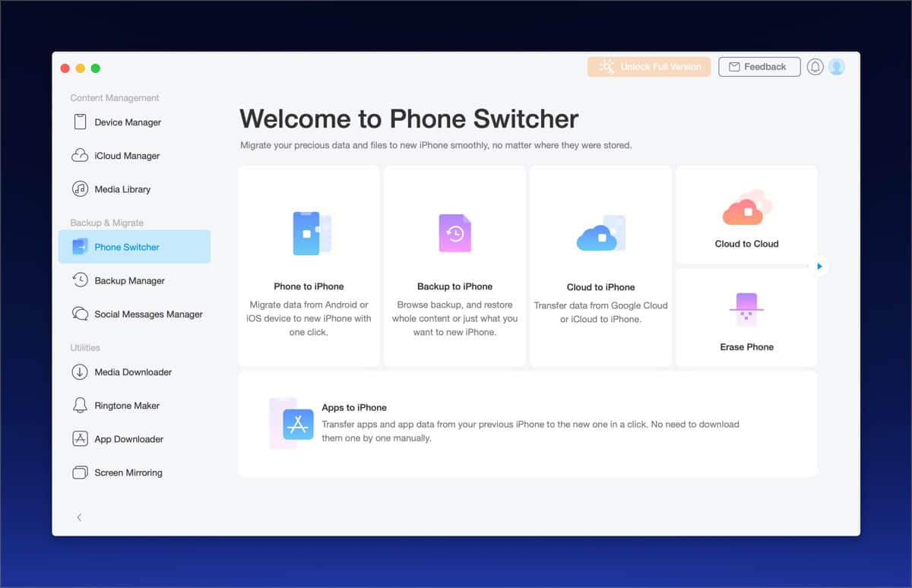912x588 pixels.
Task: Open the Device Manager phone icon
Action: (x=80, y=122)
